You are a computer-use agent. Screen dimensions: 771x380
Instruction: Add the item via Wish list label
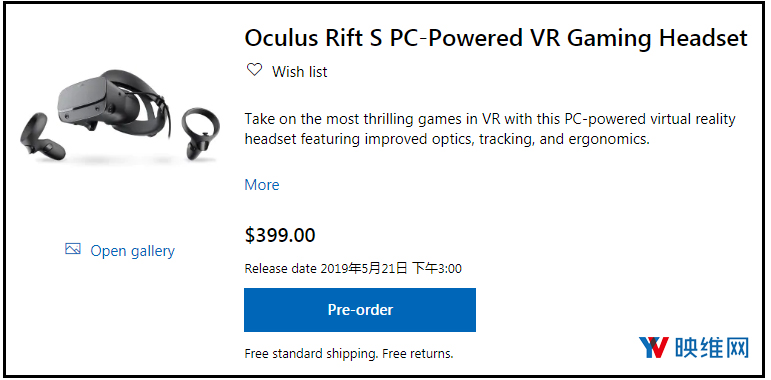(x=299, y=72)
